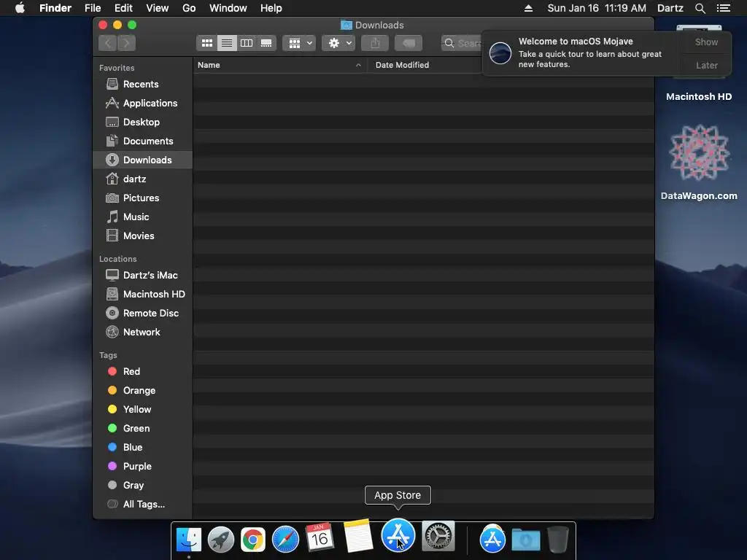Click Show on the Mojave notification
747x560 pixels.
(706, 42)
